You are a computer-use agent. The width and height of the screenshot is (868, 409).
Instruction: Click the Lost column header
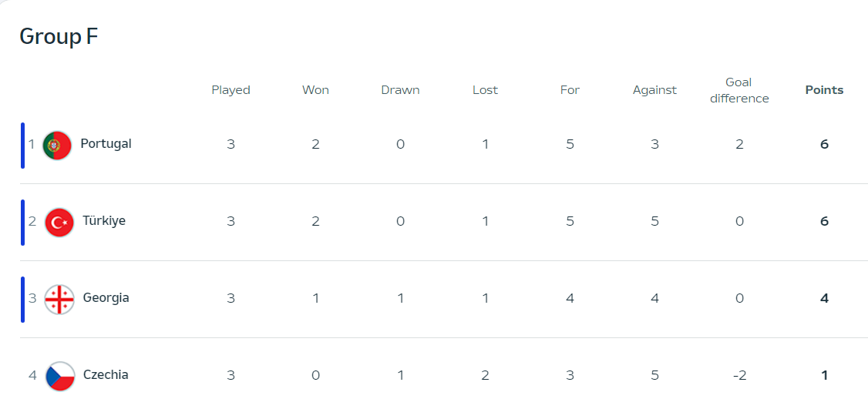485,90
